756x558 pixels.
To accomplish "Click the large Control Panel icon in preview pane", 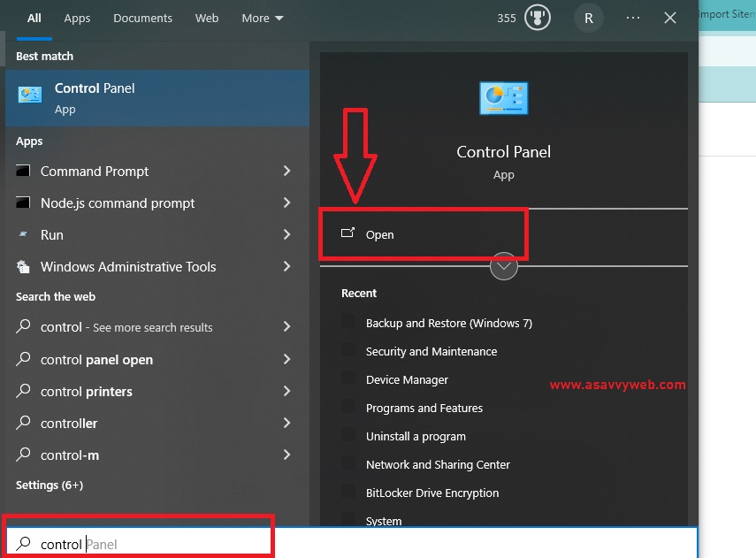I will [503, 98].
